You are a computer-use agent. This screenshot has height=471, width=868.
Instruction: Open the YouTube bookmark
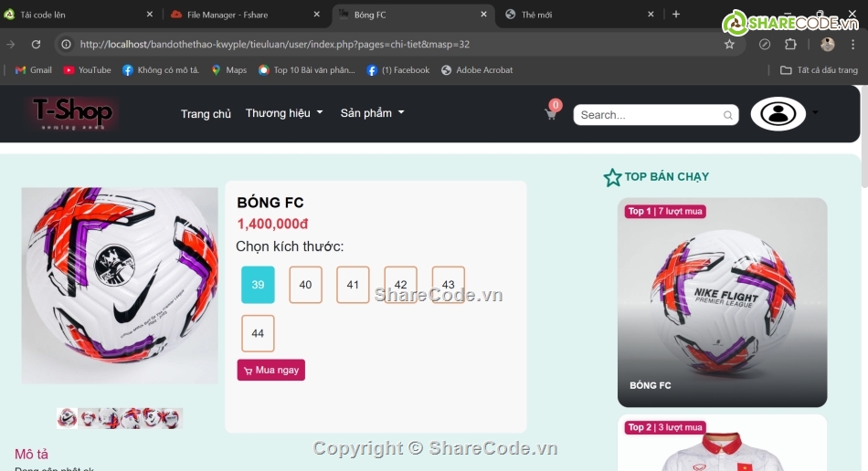point(87,70)
